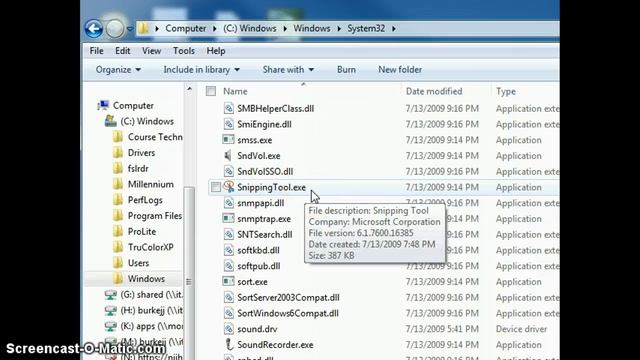This screenshot has height=360, width=640.
Task: Click the Forward navigation button
Action: pos(115,29)
